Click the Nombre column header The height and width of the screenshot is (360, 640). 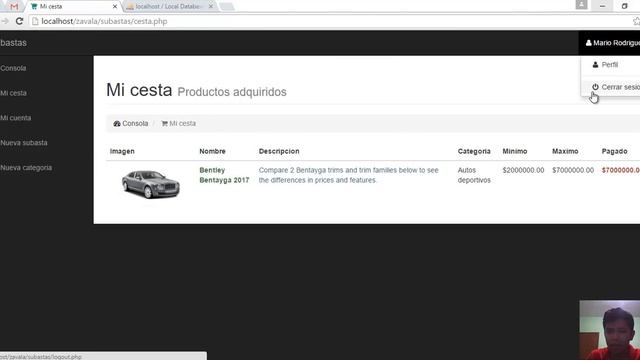click(212, 151)
